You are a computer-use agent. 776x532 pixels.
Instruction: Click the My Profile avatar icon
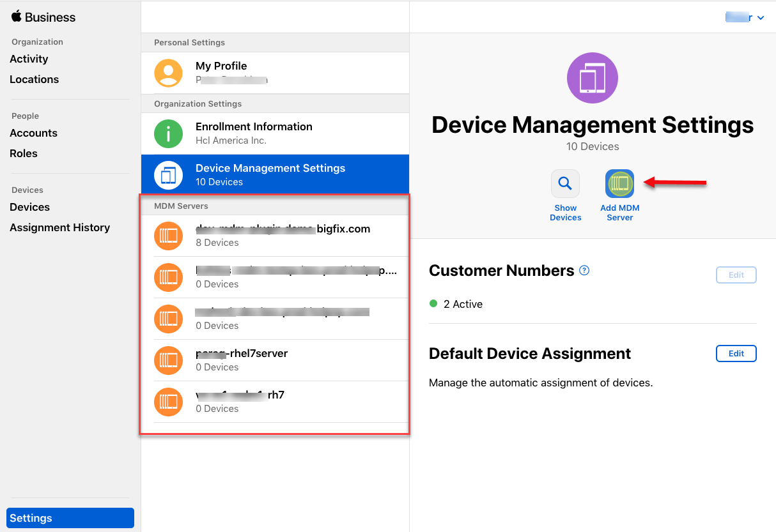coord(168,73)
